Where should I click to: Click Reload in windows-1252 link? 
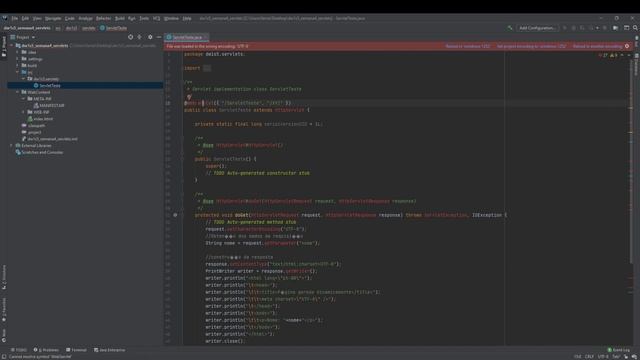[468, 47]
